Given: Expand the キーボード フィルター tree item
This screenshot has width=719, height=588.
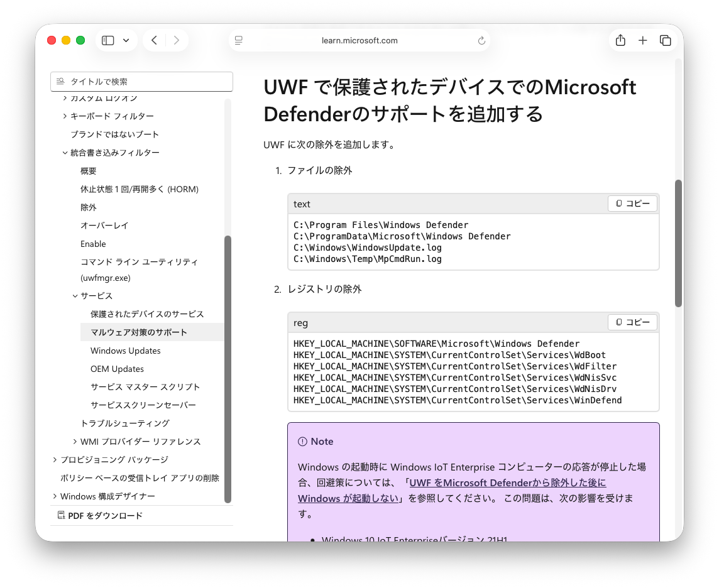Looking at the screenshot, I should click(65, 116).
